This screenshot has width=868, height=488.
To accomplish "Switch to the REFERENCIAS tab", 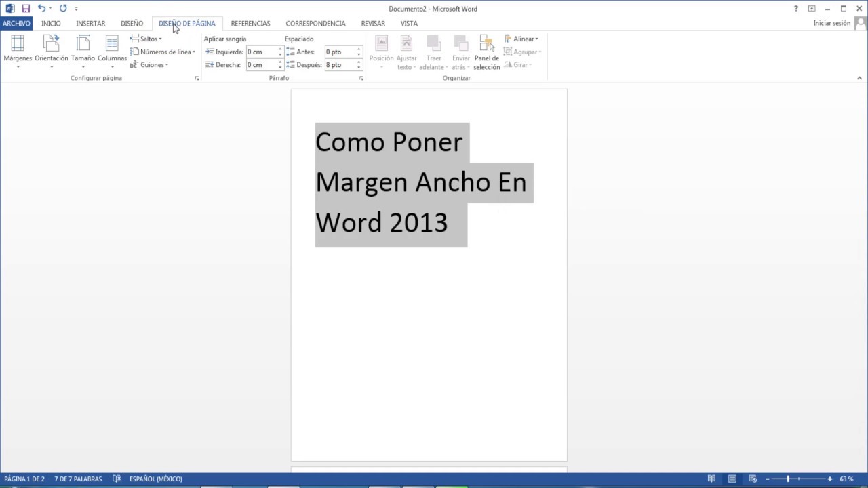I will [250, 23].
